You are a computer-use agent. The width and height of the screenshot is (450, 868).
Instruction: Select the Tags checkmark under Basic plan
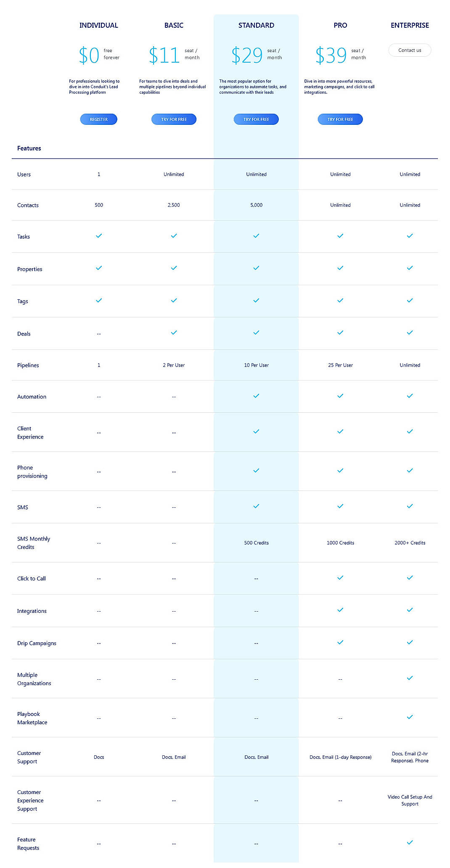173,300
